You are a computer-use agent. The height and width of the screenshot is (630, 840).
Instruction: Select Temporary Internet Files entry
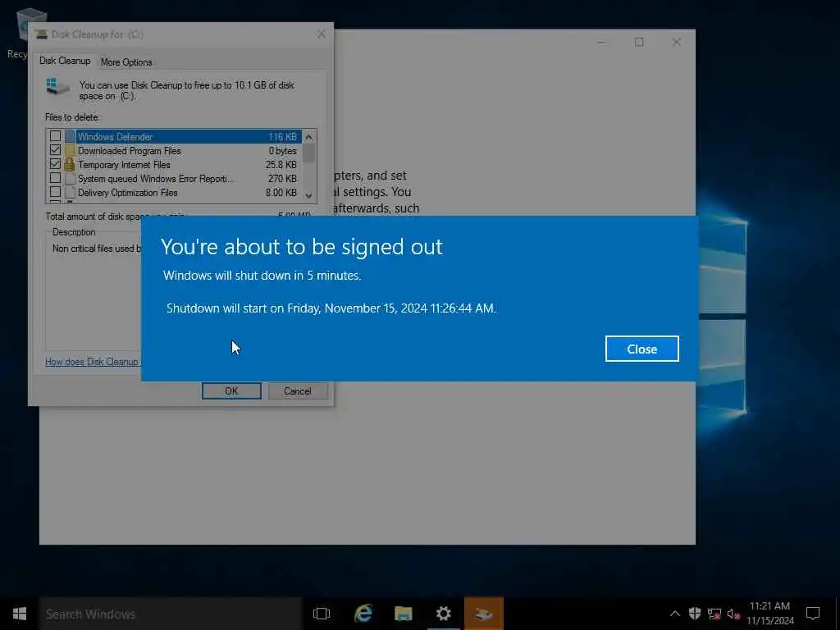175,164
